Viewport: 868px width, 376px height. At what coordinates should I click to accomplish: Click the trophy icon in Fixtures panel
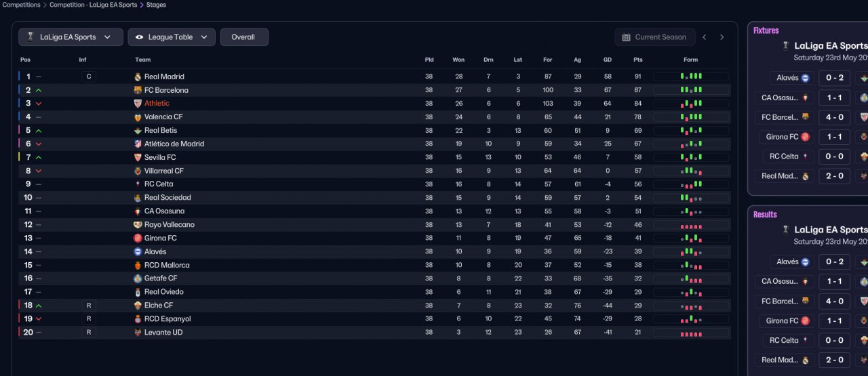pyautogui.click(x=785, y=46)
